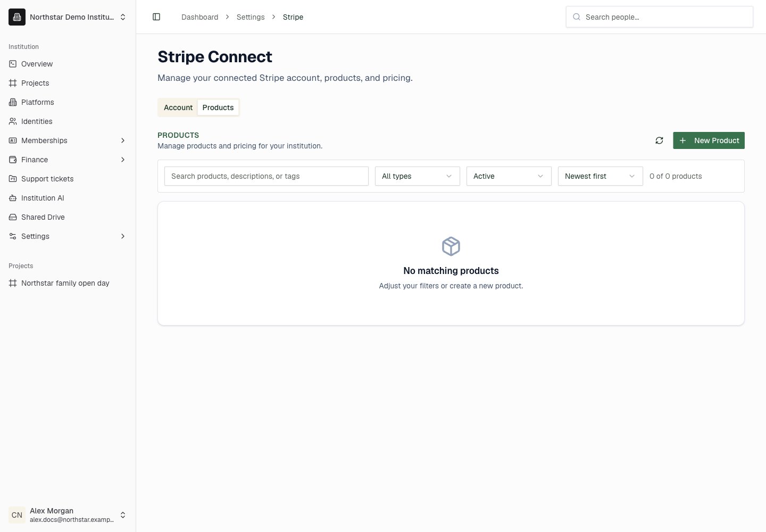Click the Platforms building icon
The width and height of the screenshot is (766, 532).
[13, 102]
